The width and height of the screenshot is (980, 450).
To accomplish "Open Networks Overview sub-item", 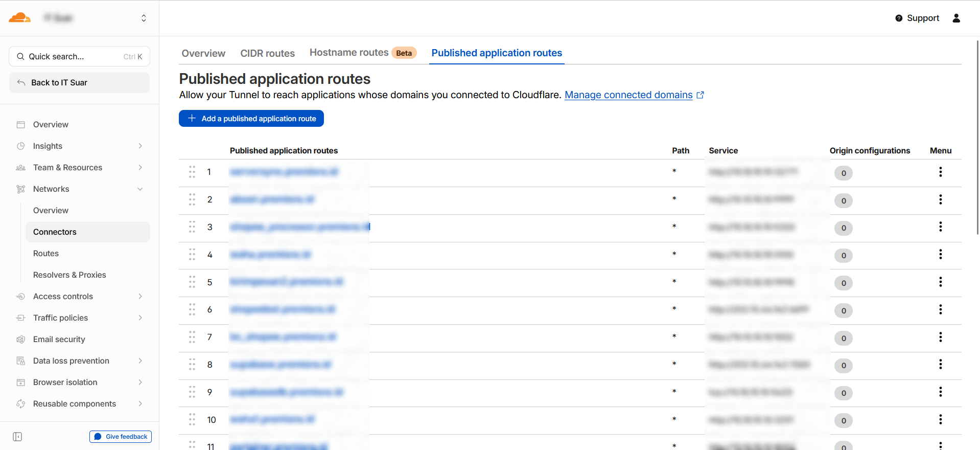I will [51, 210].
